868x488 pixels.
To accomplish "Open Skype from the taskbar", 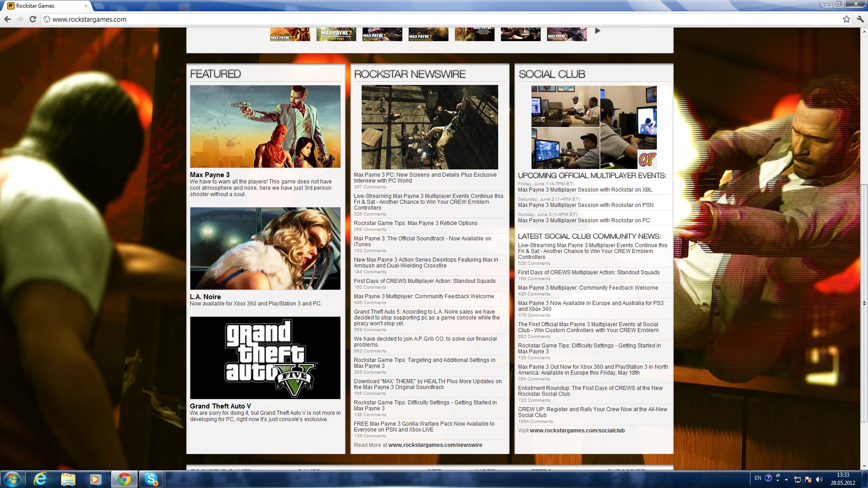I will click(x=151, y=479).
